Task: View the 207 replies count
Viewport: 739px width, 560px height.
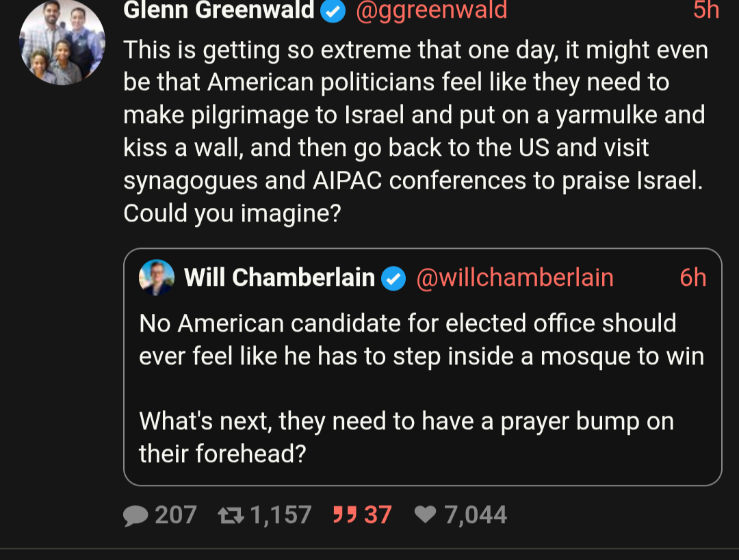Action: (176, 515)
